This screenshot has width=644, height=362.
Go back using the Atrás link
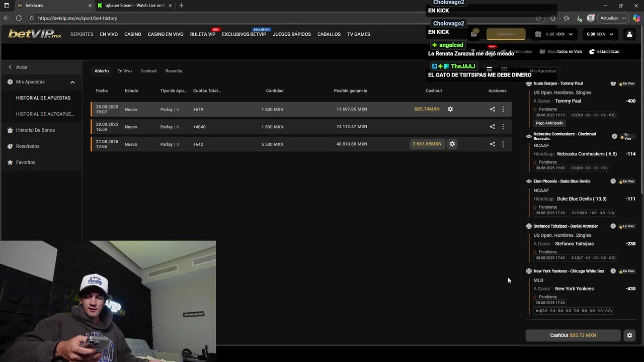(x=18, y=67)
